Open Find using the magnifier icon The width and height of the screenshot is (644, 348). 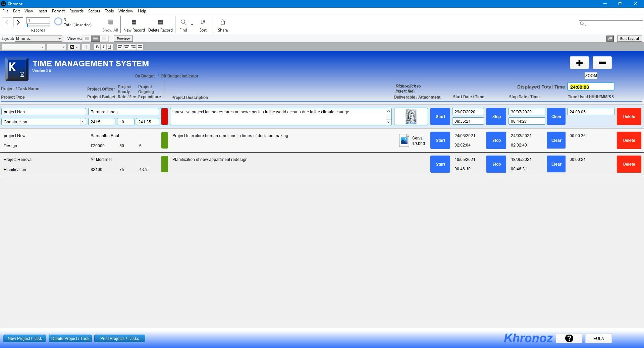click(x=183, y=22)
